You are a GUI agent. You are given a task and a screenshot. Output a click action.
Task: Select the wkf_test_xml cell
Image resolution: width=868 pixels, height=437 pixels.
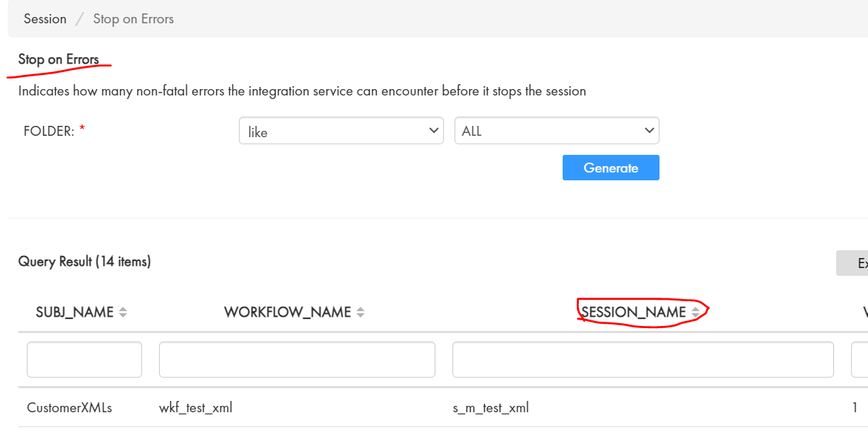196,408
